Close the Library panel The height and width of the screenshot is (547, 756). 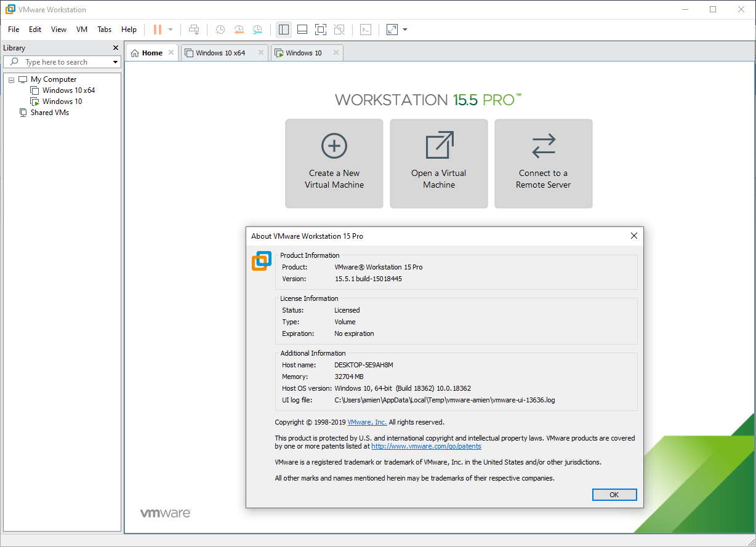(x=116, y=48)
